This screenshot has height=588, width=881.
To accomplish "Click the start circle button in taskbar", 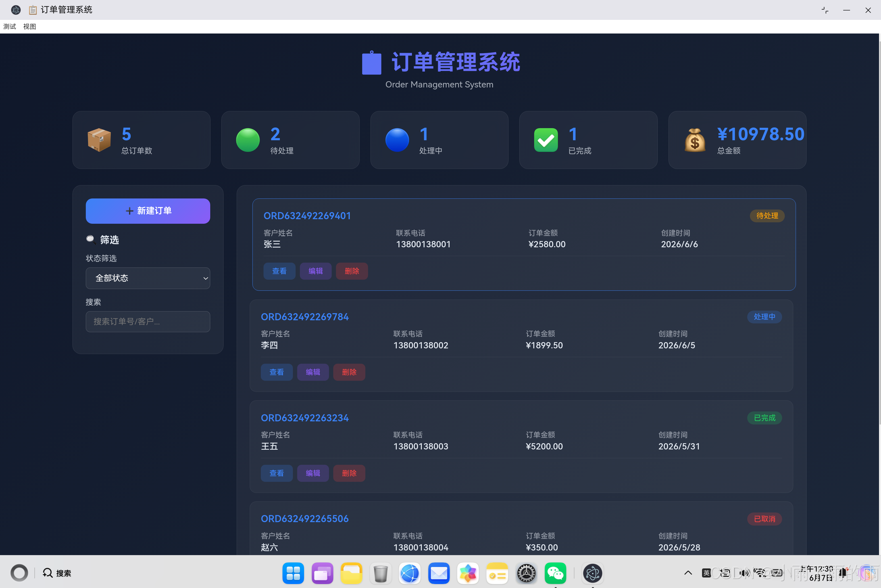I will pyautogui.click(x=19, y=573).
